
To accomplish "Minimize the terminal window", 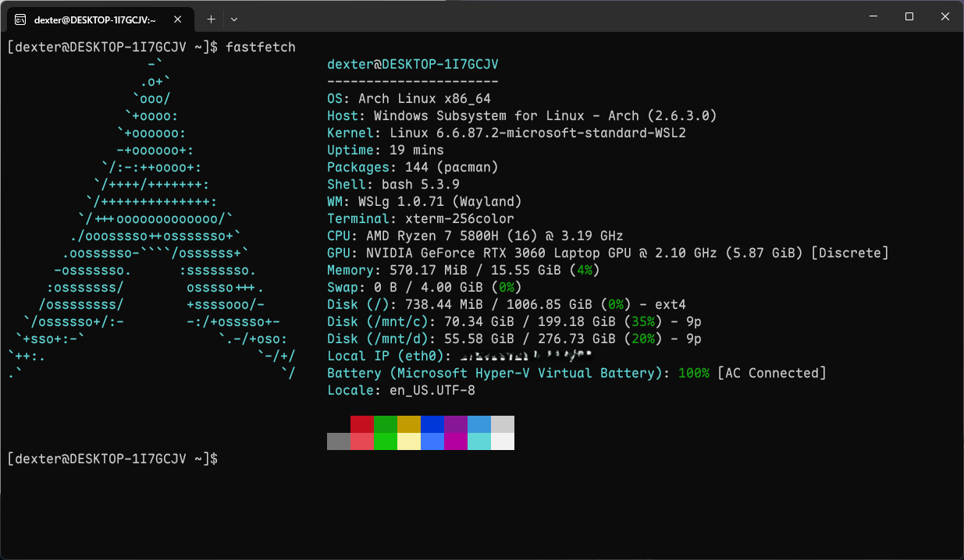I will coord(873,16).
